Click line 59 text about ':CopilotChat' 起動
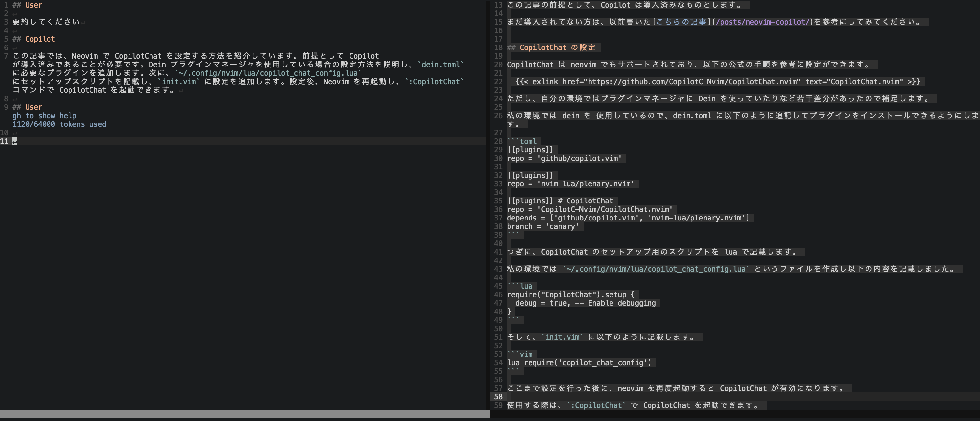The width and height of the screenshot is (980, 421). pyautogui.click(x=633, y=405)
